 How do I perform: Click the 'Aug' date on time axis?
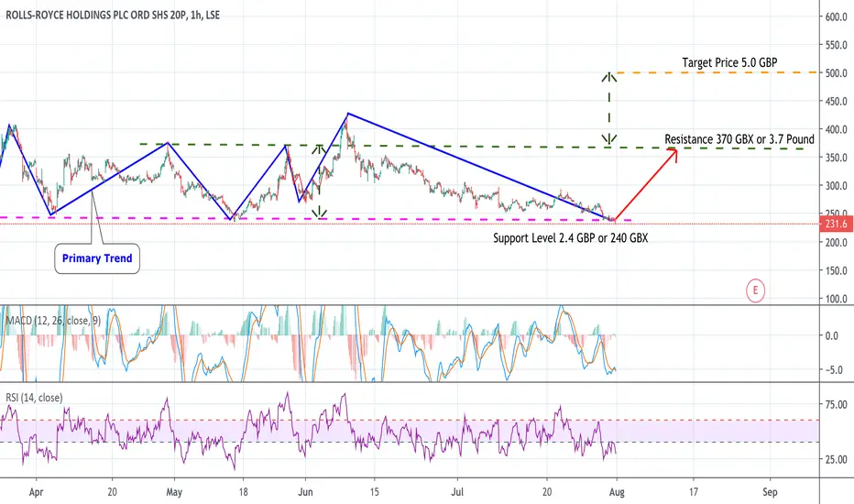(x=617, y=493)
